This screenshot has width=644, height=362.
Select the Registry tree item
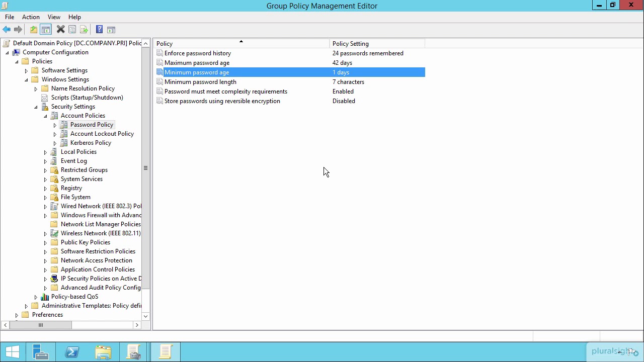point(71,188)
